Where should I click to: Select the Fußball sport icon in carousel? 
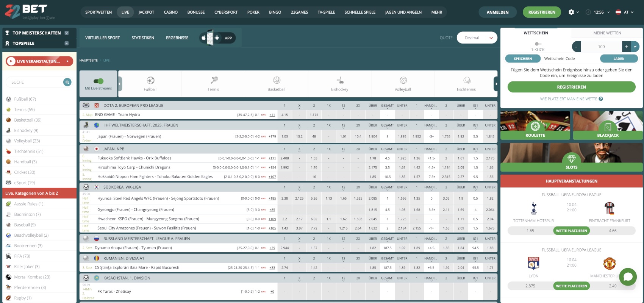coord(150,80)
